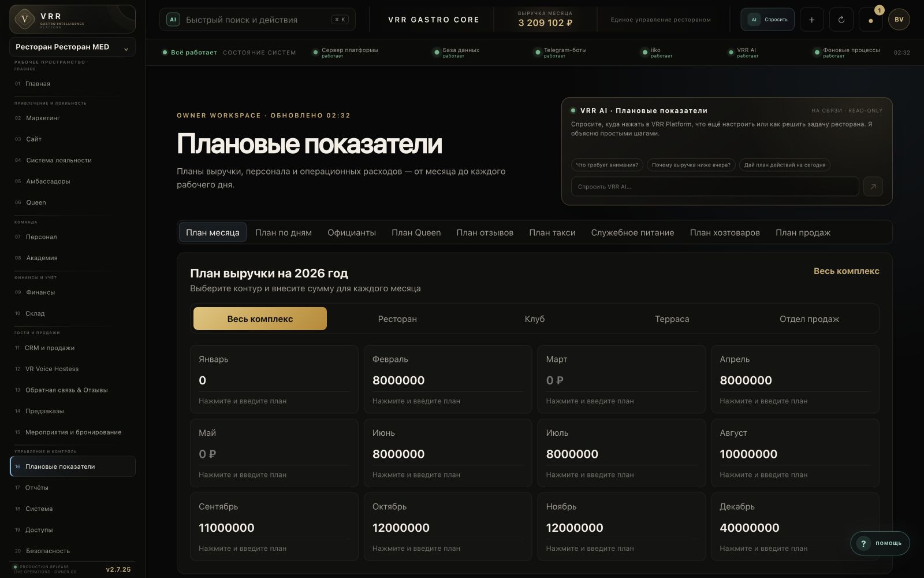This screenshot has height=578, width=924.
Task: Edit the Июль plan value
Action: [621, 454]
